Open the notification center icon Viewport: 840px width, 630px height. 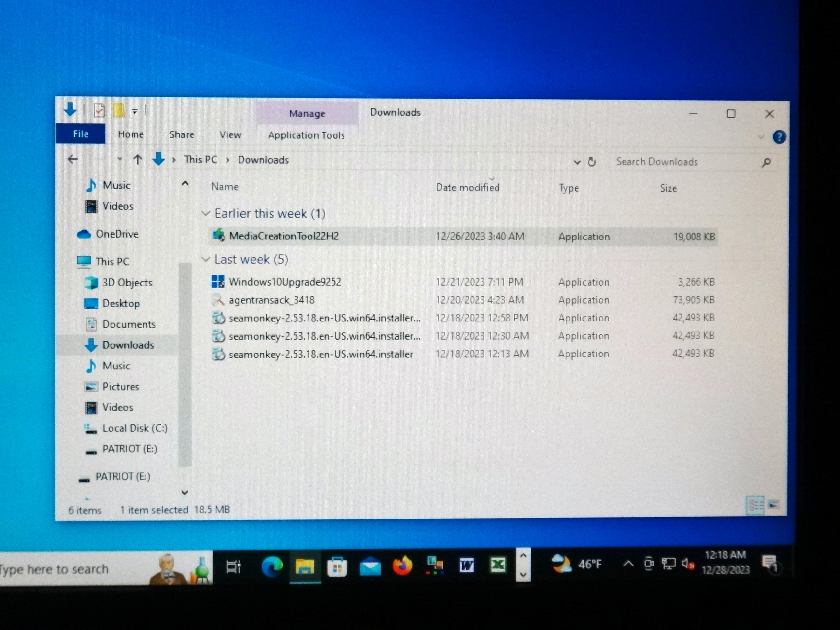pyautogui.click(x=770, y=564)
